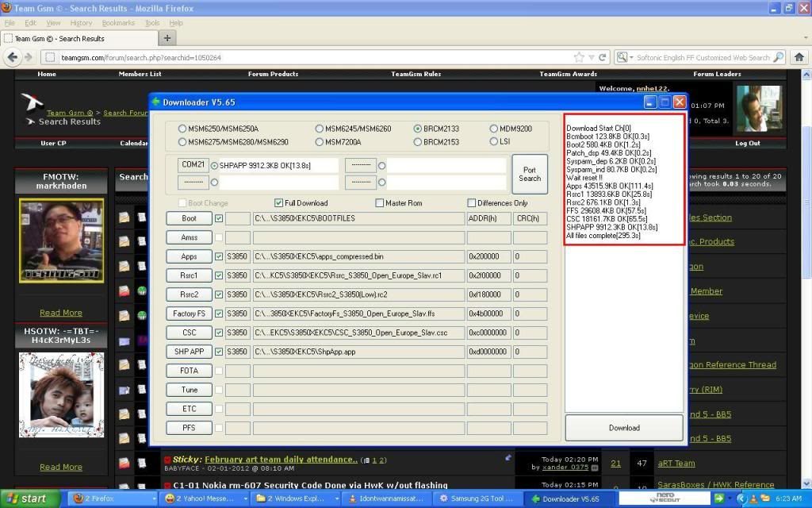The image size is (812, 508).
Task: Open bookmark dropdown arrow in address bar
Action: (591, 57)
